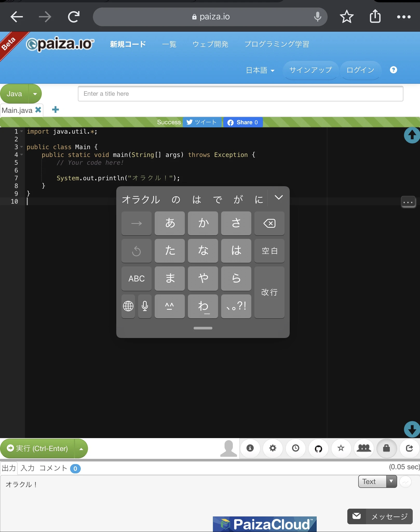The width and height of the screenshot is (420, 532).
Task: Jump to bottom with the down arrow
Action: click(x=412, y=429)
